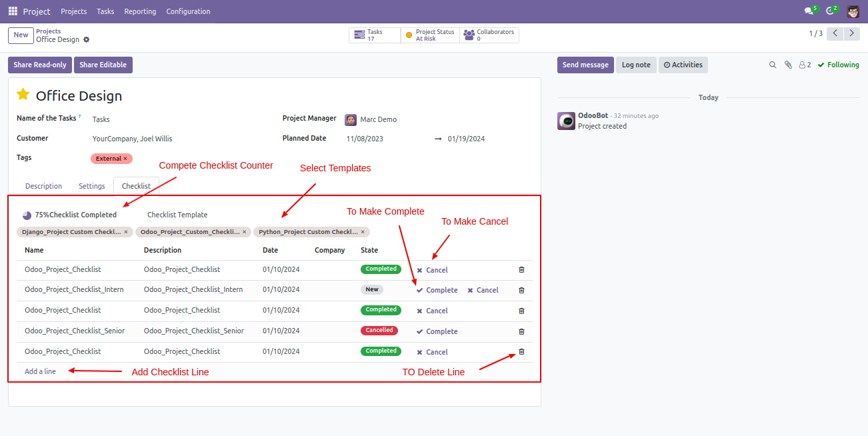868x436 pixels.
Task: Open the Tasks 17 stat button
Action: [x=375, y=35]
